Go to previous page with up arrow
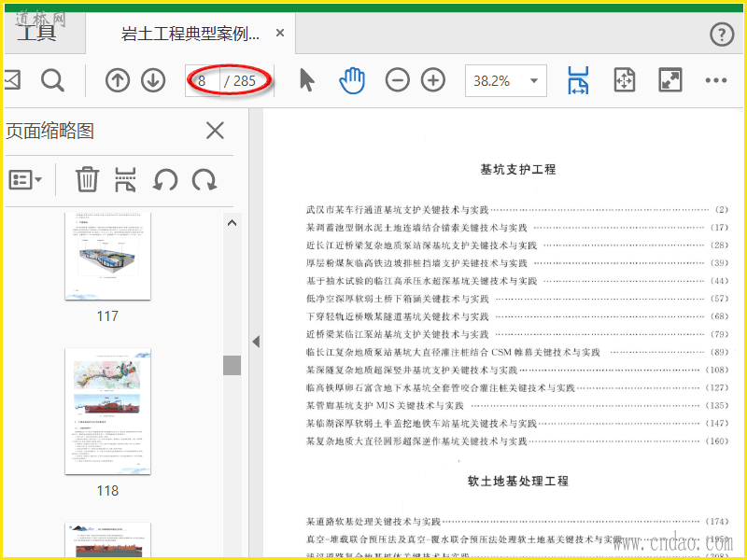 pos(118,80)
